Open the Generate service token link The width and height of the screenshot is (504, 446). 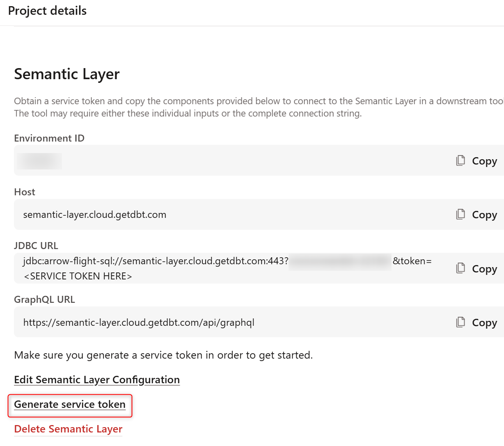click(70, 405)
